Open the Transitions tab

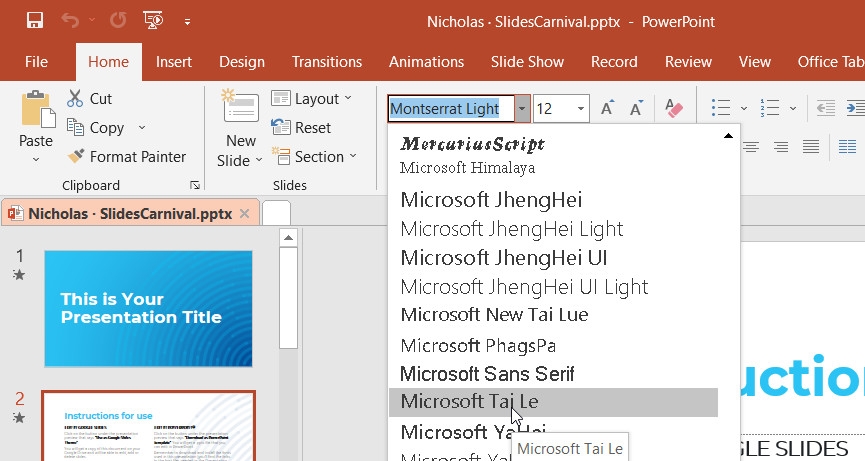[327, 62]
